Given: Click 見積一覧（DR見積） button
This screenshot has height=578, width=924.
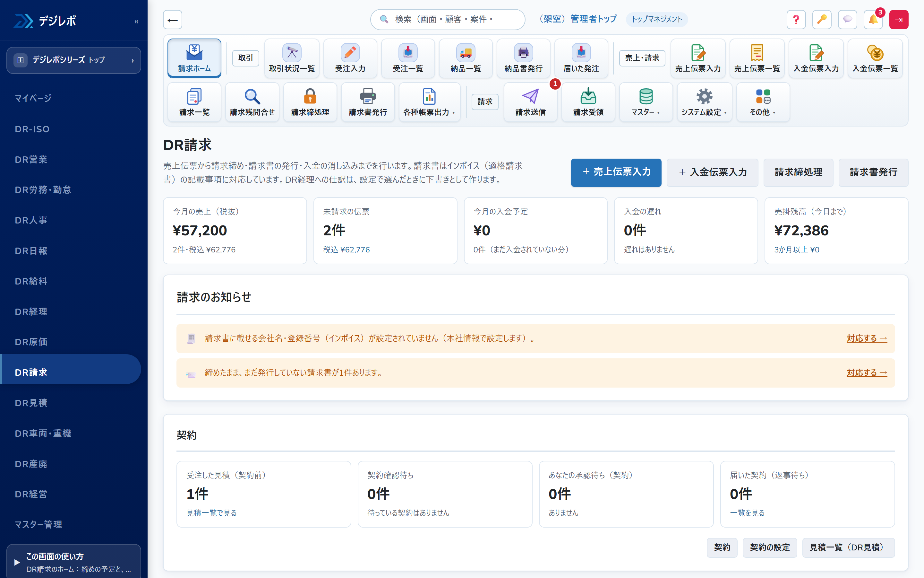Looking at the screenshot, I should click(x=848, y=547).
